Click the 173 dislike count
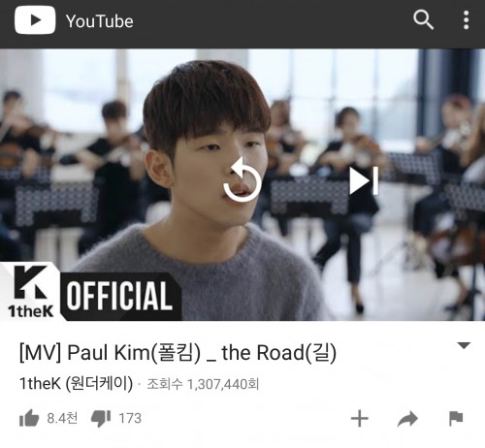This screenshot has height=448, width=485. [130, 418]
